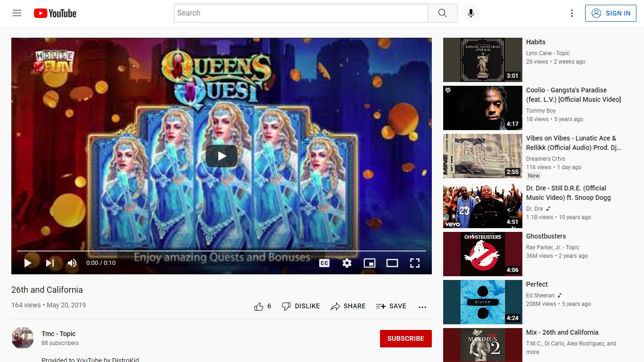Click the DISLIKE button
The height and width of the screenshot is (362, 644).
(301, 306)
